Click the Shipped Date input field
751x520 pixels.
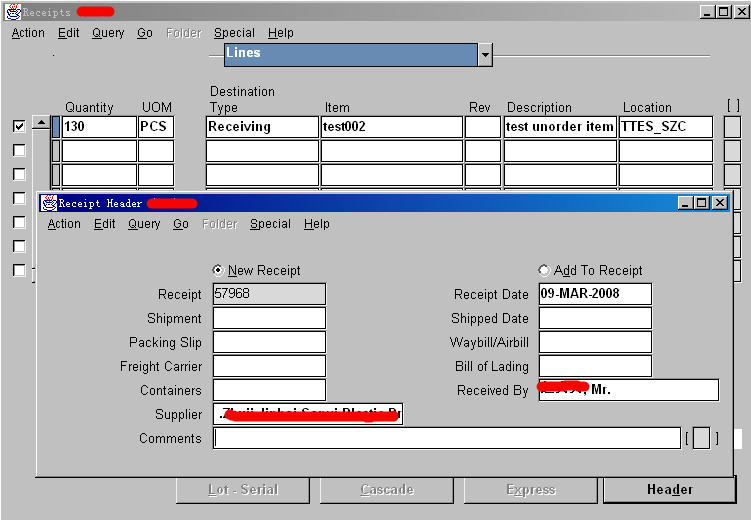point(595,318)
